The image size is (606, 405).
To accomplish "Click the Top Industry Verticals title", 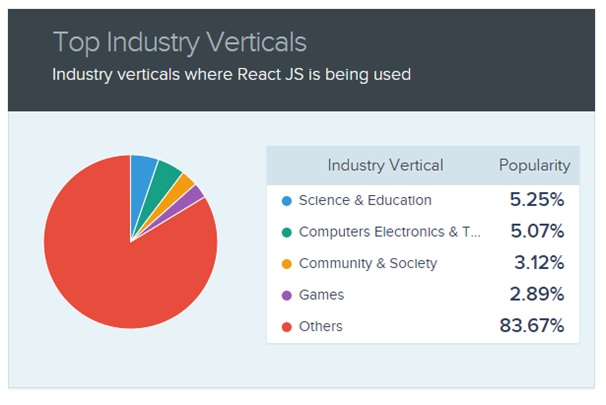I will tap(180, 42).
